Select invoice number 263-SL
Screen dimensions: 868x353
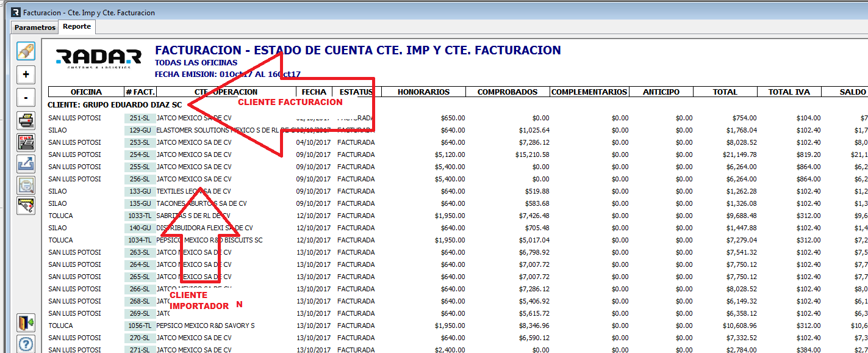[x=140, y=252]
